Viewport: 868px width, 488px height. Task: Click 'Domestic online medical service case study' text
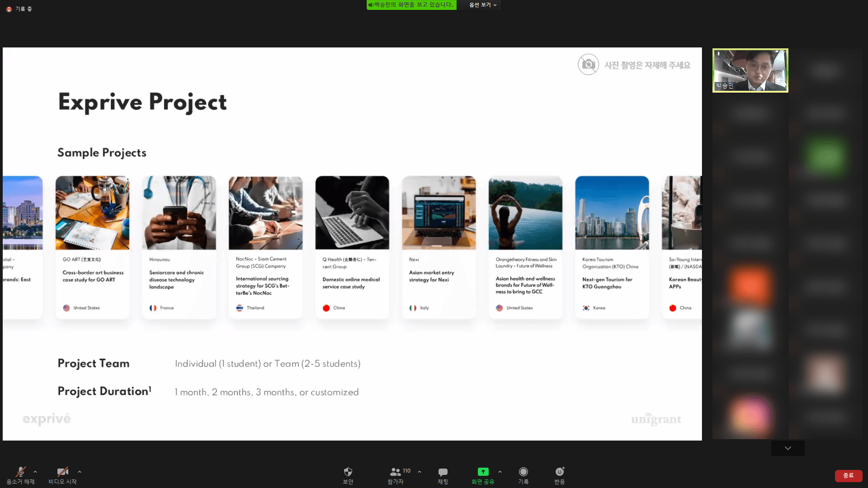pyautogui.click(x=351, y=283)
